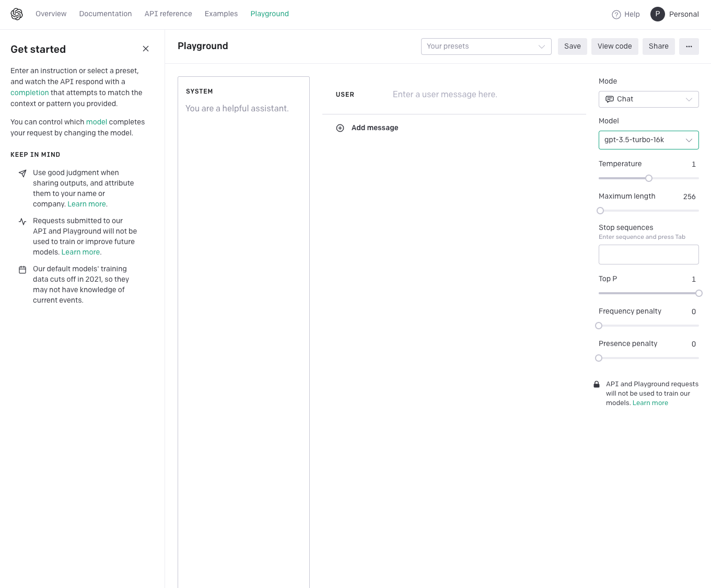Click the Maximum length value 256
The width and height of the screenshot is (711, 588).
[690, 197]
